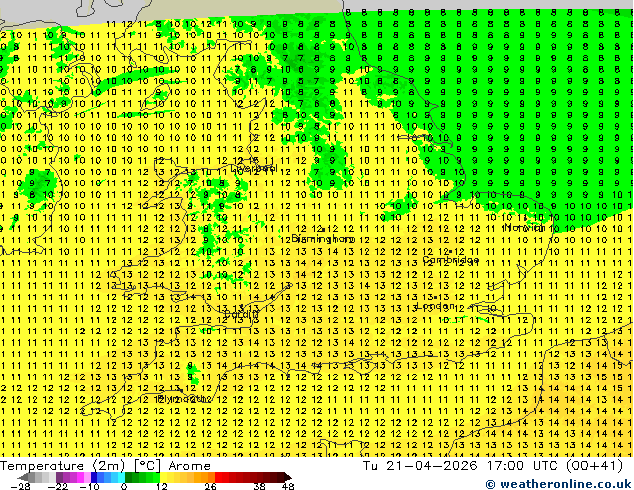
Task: Click the (00+41) forecast offset text
Action: pyautogui.click(x=594, y=466)
